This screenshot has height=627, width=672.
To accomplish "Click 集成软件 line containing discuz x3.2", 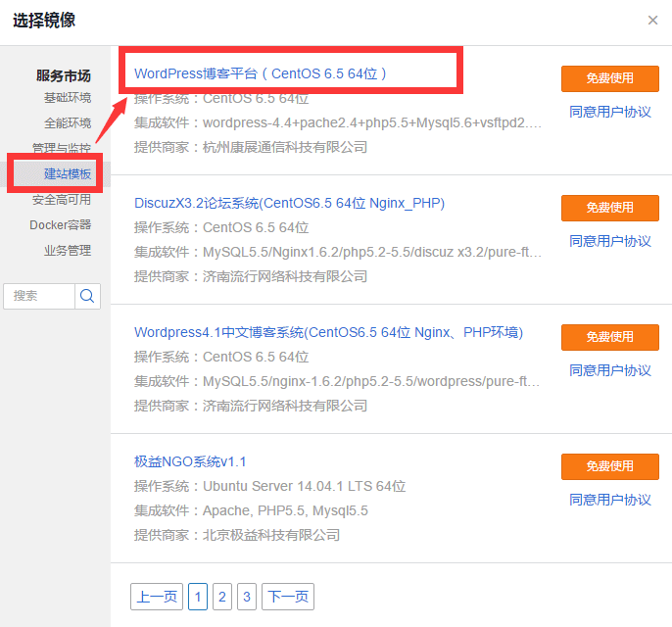I will pos(338,252).
